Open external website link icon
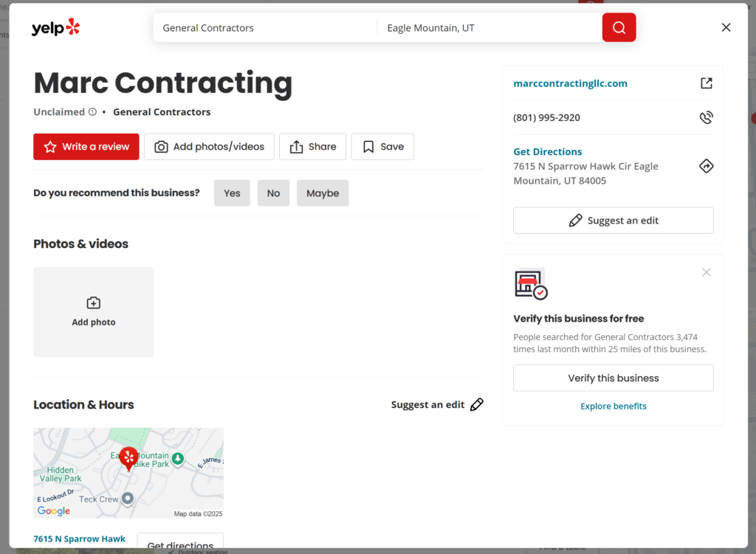The image size is (756, 554). 706,83
